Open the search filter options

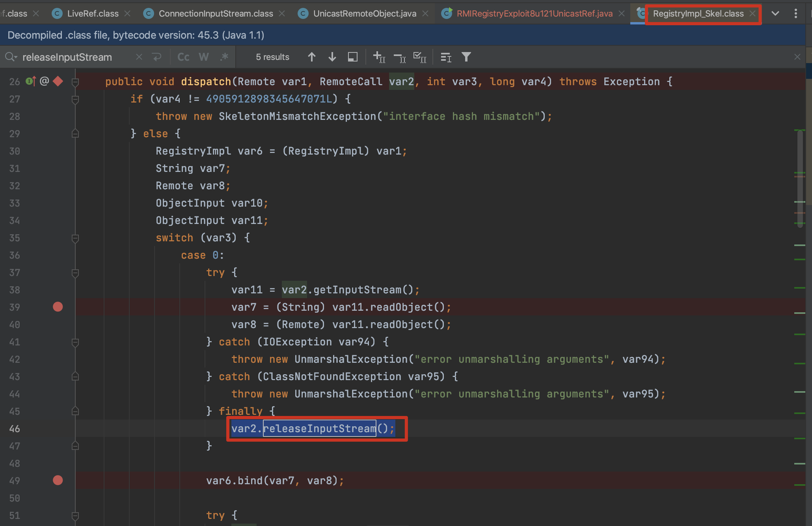pos(466,57)
